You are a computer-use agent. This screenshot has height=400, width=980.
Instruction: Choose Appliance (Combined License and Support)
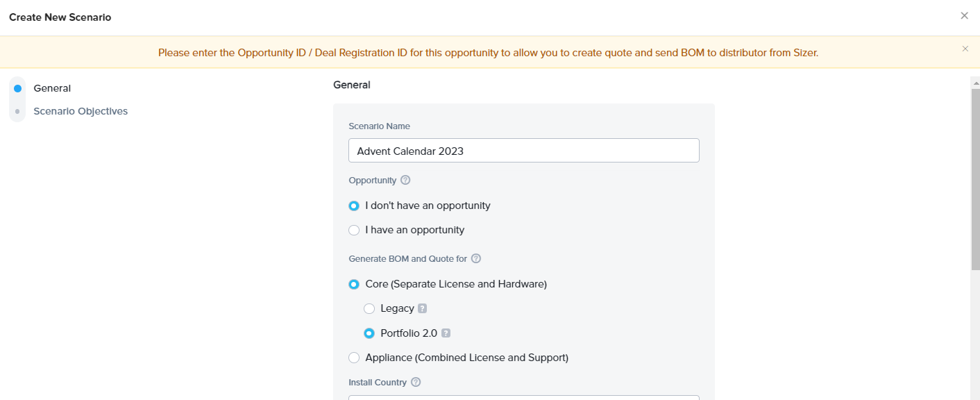click(354, 358)
